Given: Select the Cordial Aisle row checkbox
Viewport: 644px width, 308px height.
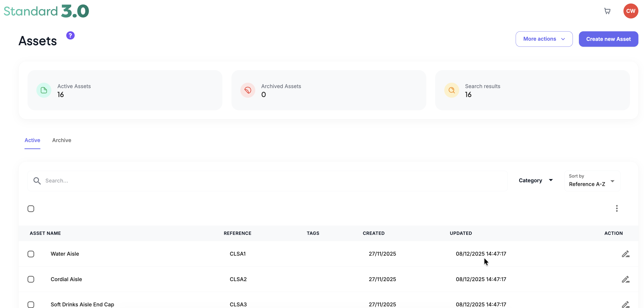Looking at the screenshot, I should pos(31,279).
